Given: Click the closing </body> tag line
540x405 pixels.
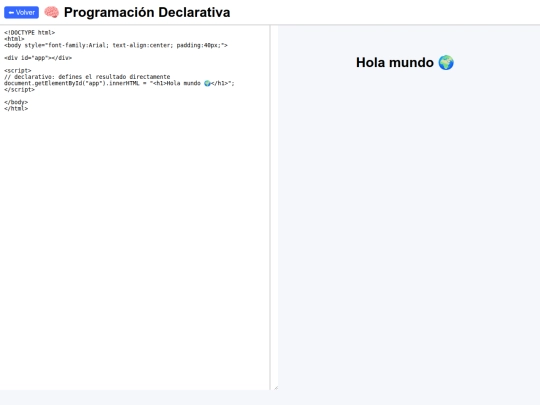Looking at the screenshot, I should pyautogui.click(x=16, y=102).
